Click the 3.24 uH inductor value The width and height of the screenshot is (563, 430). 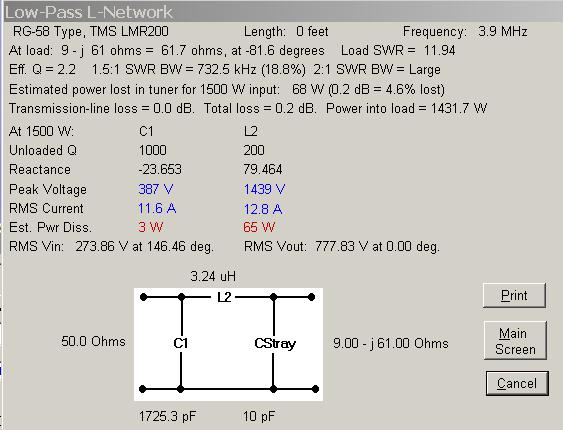[x=213, y=276]
